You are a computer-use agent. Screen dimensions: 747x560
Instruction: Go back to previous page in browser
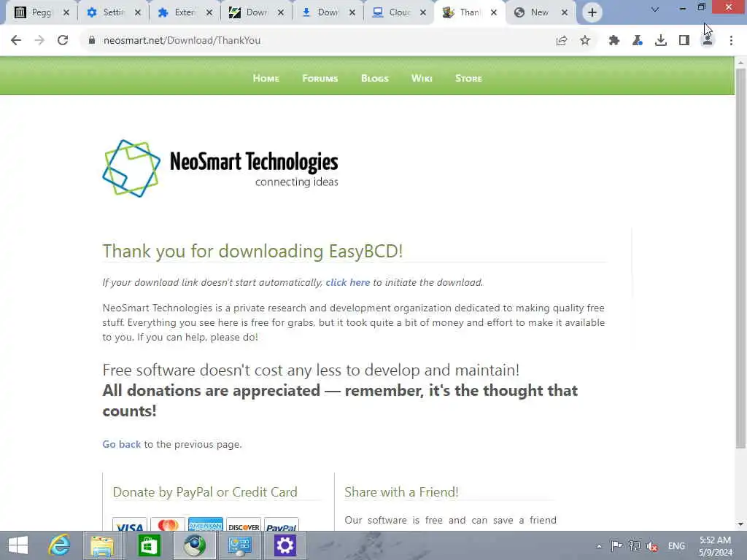[16, 41]
